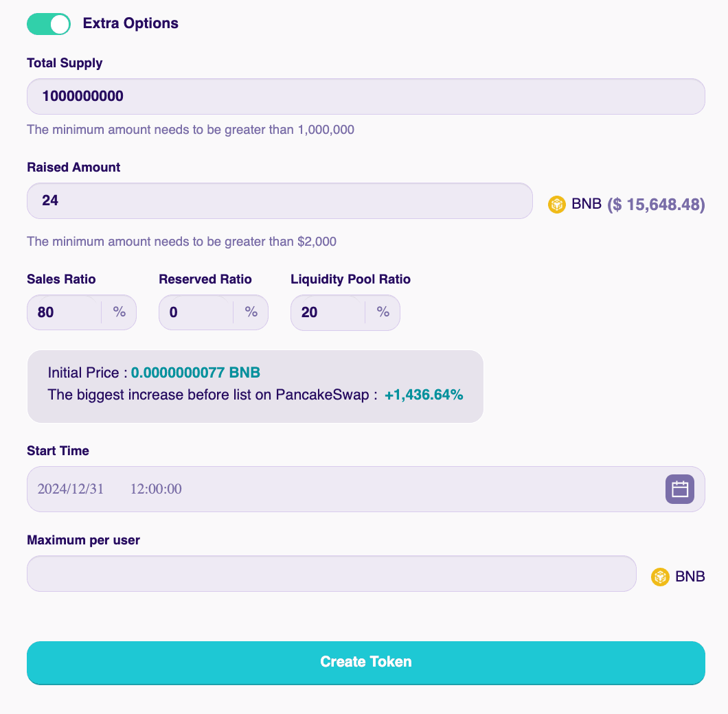This screenshot has height=714, width=728.
Task: Click the Create Token button
Action: (x=365, y=663)
